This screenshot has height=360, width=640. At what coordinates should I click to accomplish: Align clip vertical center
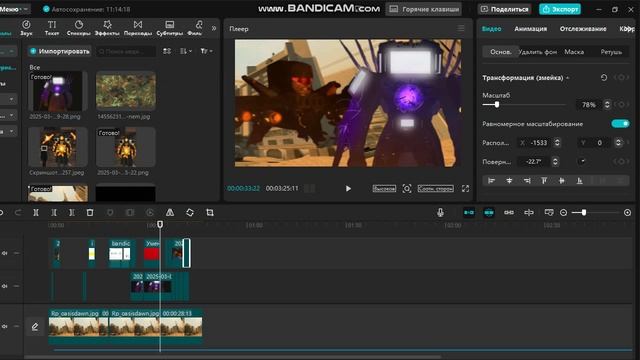tap(562, 180)
